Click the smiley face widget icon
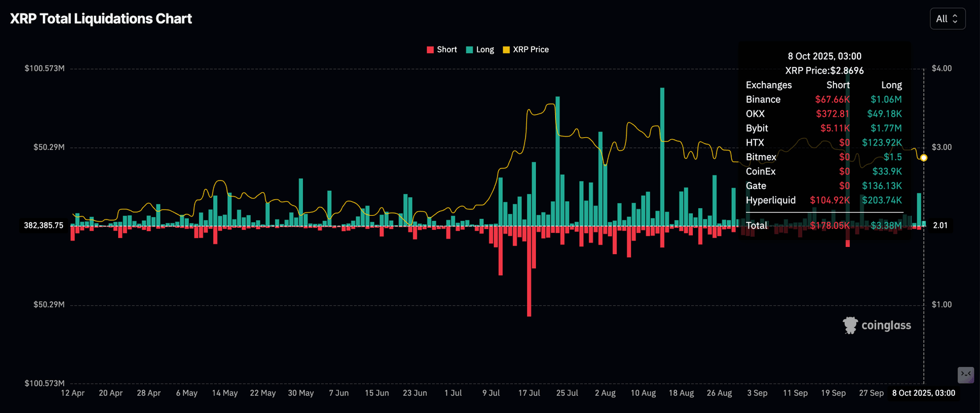The width and height of the screenshot is (980, 413). coord(965,373)
